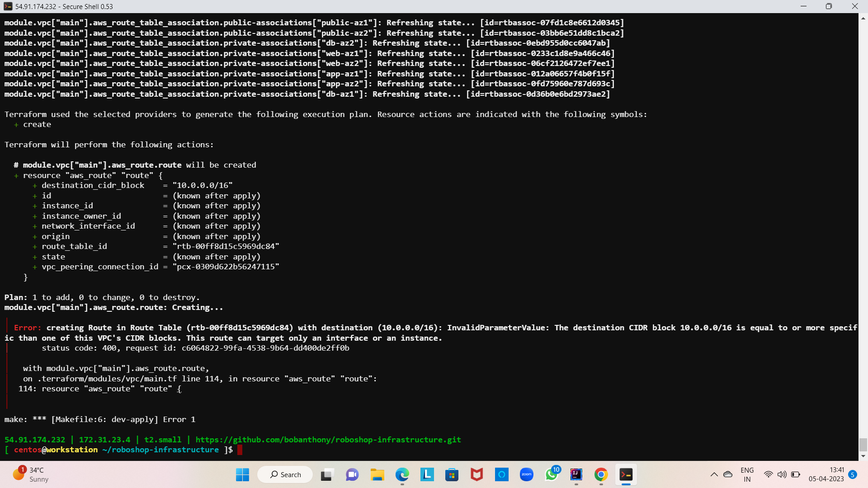The height and width of the screenshot is (488, 868).
Task: Open Google Chrome from the taskbar
Action: click(601, 474)
